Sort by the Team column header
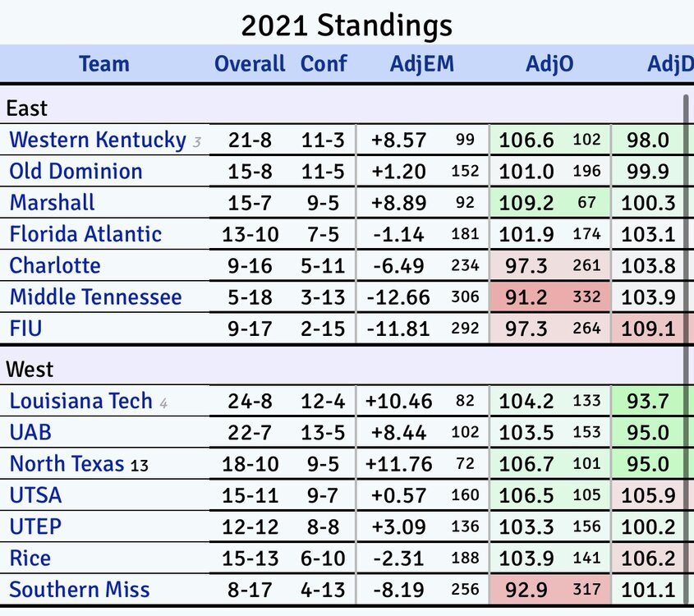Image resolution: width=694 pixels, height=616 pixels. tap(104, 64)
